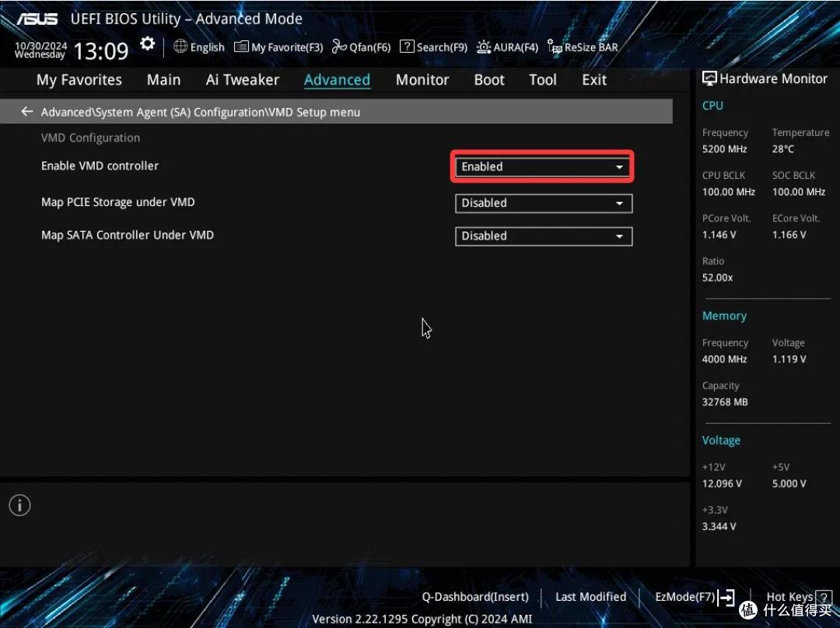Select the Map PCIE Storage under VMD label
Screen dimensions: 840x628
118,202
